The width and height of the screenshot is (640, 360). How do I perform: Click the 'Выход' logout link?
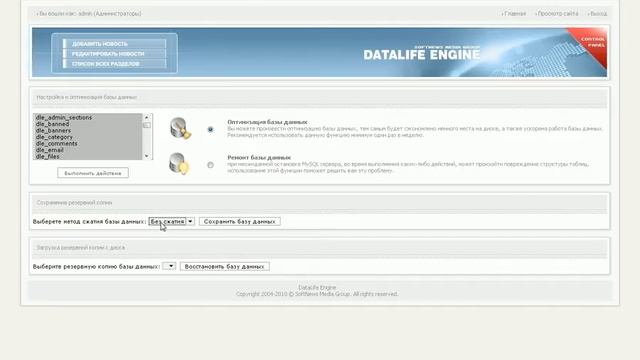[x=598, y=13]
